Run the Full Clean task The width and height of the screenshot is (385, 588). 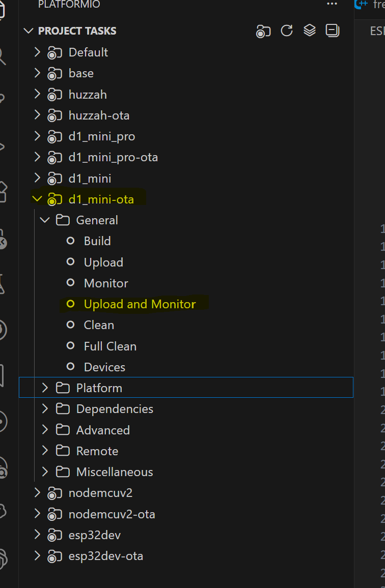(110, 346)
